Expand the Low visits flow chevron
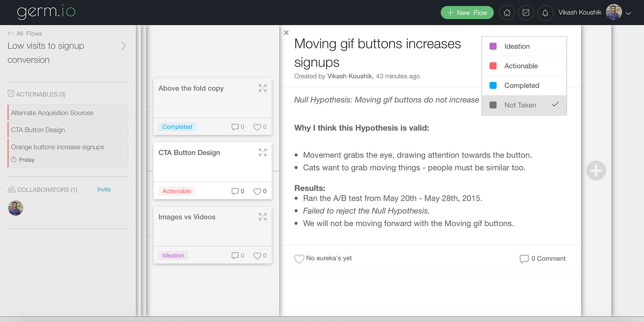 (x=124, y=46)
